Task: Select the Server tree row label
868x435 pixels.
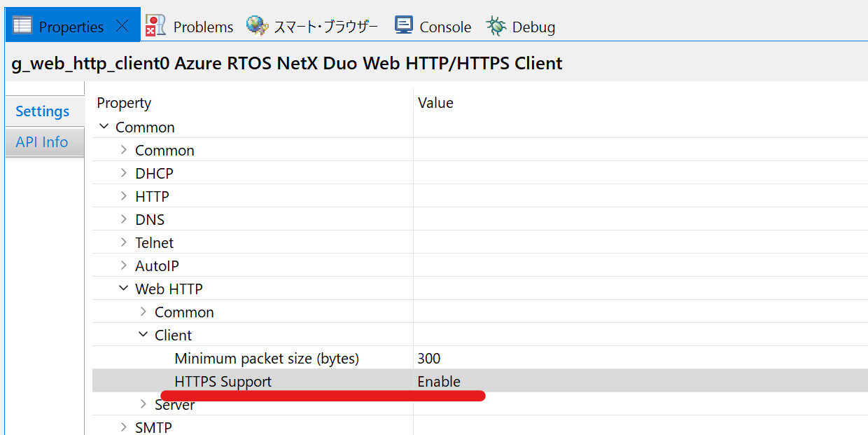Action: (x=175, y=405)
